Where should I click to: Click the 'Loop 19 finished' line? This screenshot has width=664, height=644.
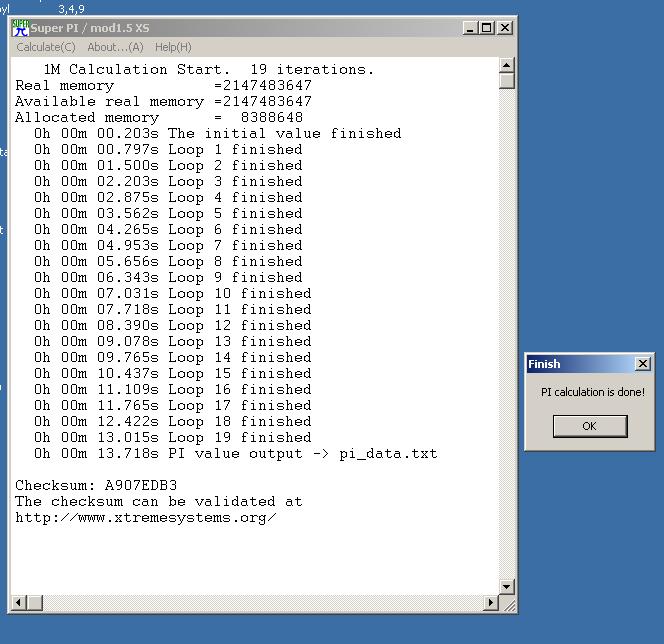tap(173, 437)
